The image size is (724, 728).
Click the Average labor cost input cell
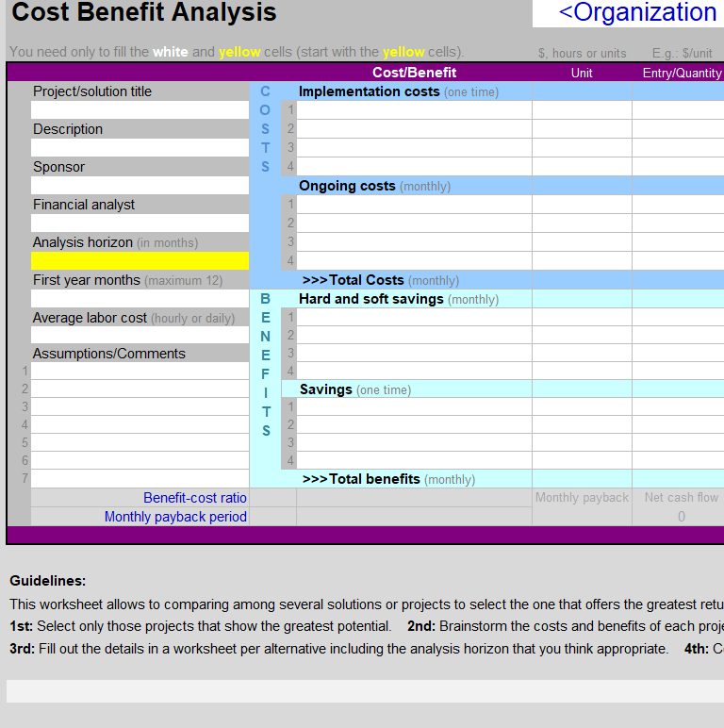point(140,335)
